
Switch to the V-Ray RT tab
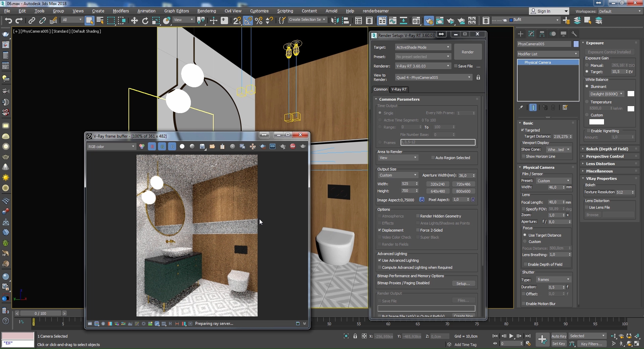point(399,89)
